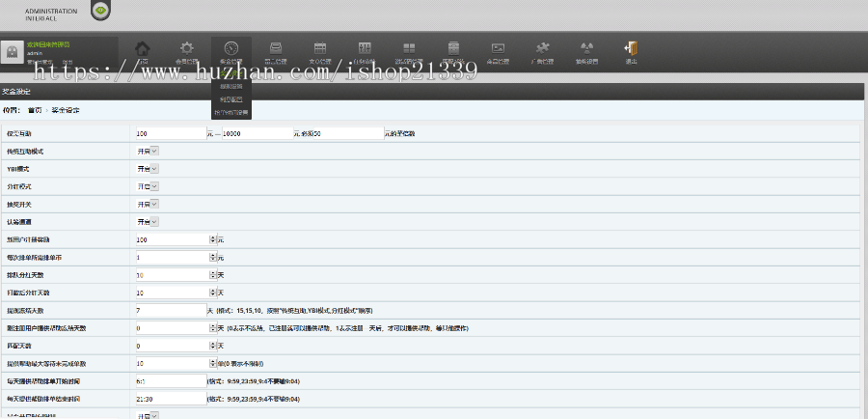Click stepper arrows on 每次排单所需排单币 field
The image size is (868, 419).
click(x=212, y=258)
